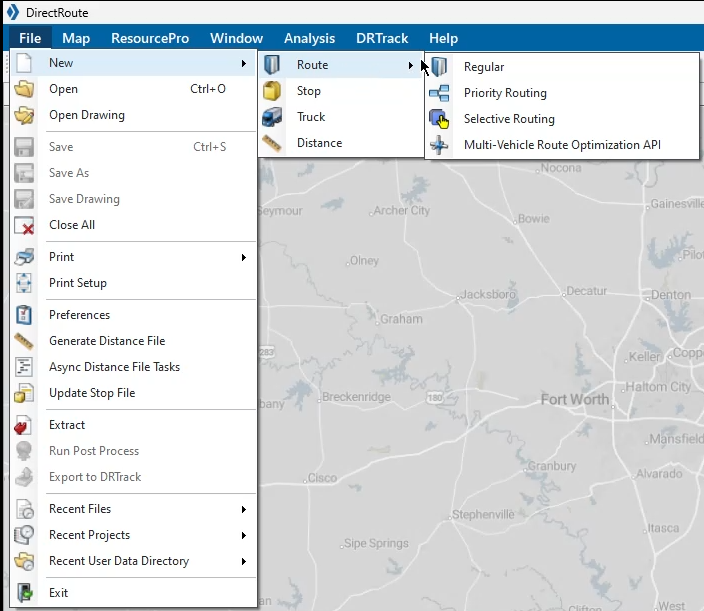The width and height of the screenshot is (704, 611).
Task: Choose Multi-Vehicle Route Optimization API
Action: pyautogui.click(x=562, y=145)
